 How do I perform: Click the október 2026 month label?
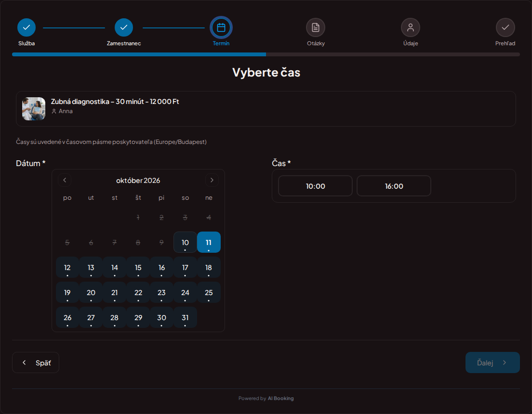(x=138, y=181)
